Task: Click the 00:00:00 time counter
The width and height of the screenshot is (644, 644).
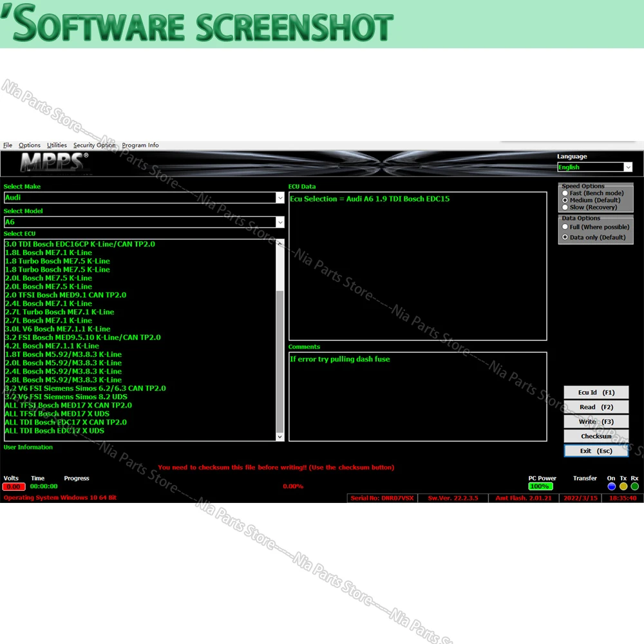Action: tap(44, 486)
